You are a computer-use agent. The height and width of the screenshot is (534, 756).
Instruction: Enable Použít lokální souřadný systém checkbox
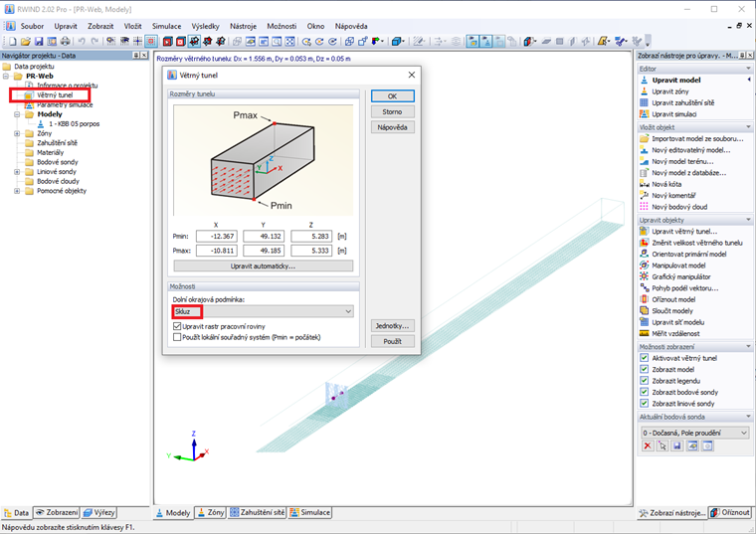177,337
